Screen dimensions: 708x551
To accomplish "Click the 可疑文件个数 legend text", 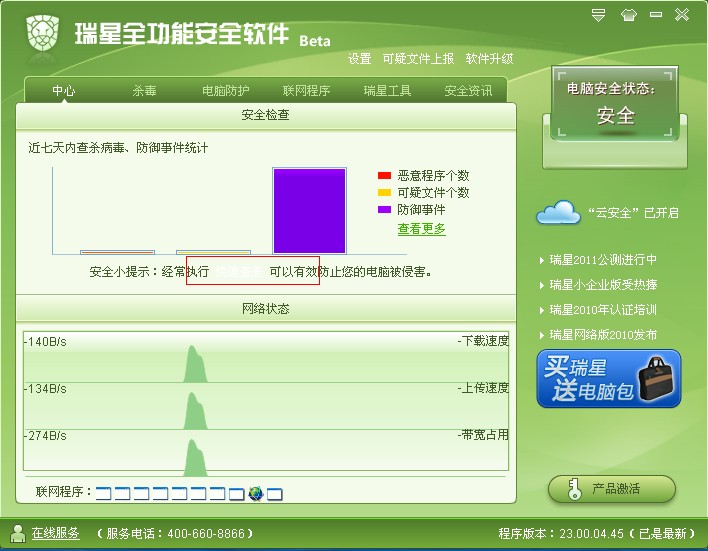I will point(433,192).
